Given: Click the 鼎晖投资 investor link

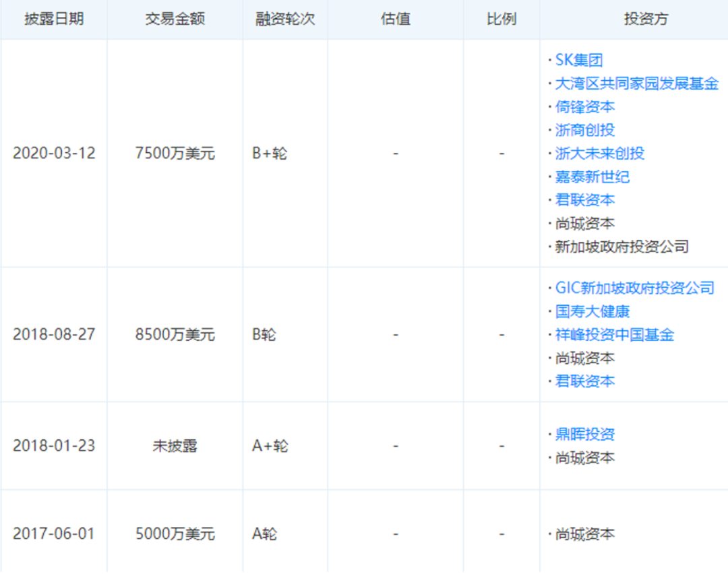Looking at the screenshot, I should tap(584, 435).
